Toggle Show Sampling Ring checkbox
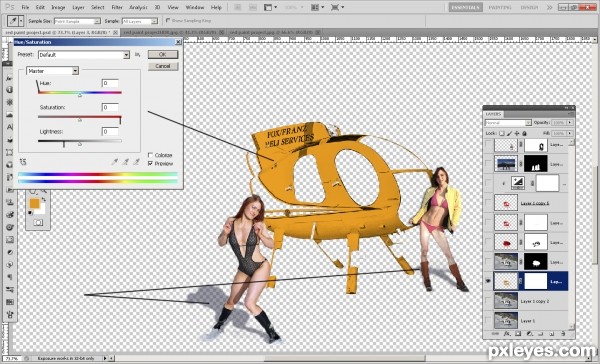This screenshot has height=364, width=600. click(168, 21)
